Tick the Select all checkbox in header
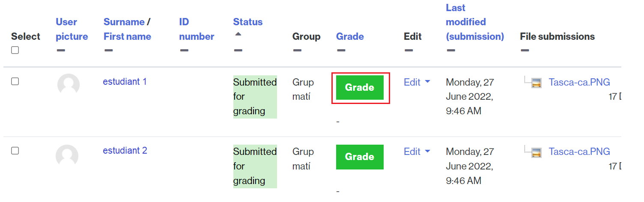This screenshot has width=644, height=202. coord(15,50)
